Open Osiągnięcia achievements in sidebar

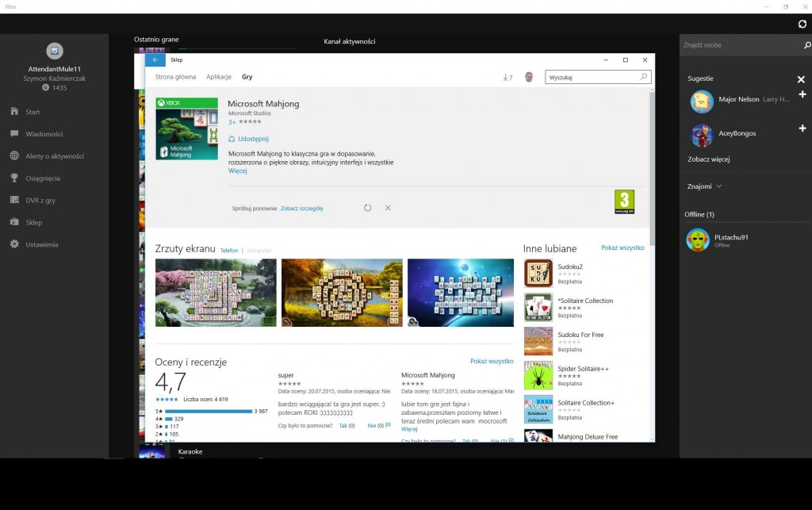[x=43, y=178]
